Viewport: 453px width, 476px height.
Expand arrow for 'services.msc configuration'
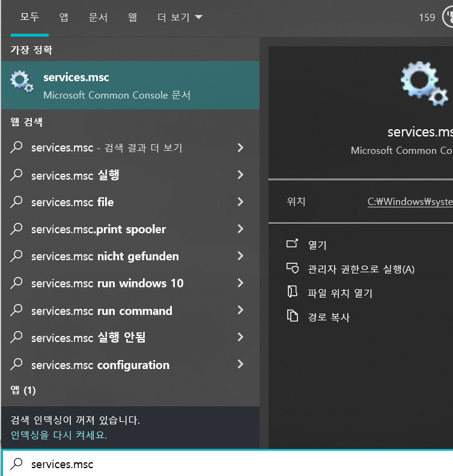240,364
